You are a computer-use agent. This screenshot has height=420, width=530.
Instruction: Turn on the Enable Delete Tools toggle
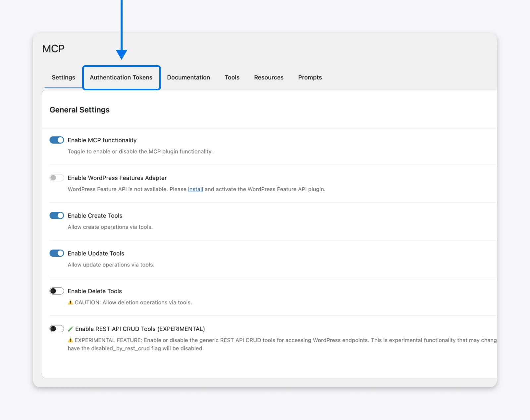(x=56, y=291)
